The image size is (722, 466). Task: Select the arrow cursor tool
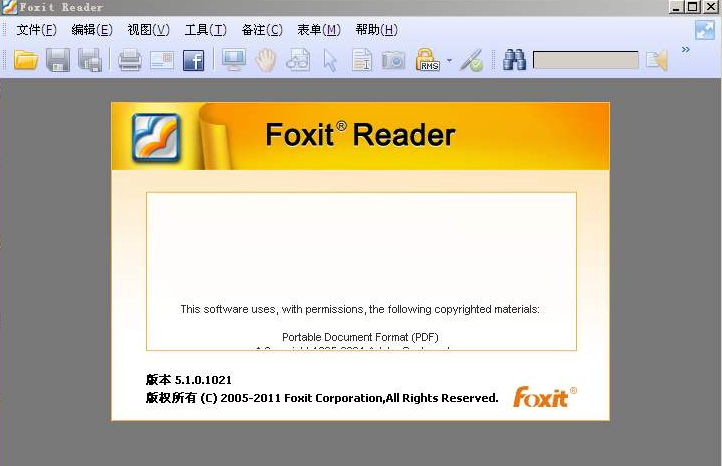coord(330,60)
